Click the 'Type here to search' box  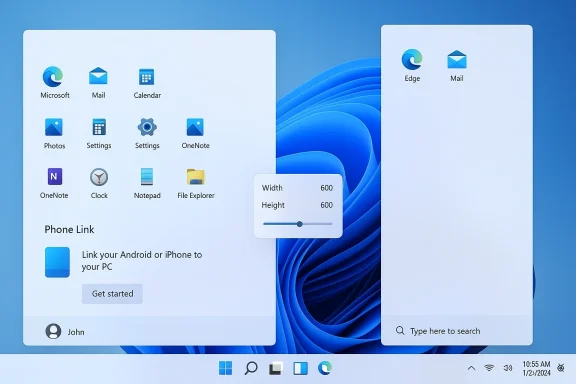click(457, 331)
